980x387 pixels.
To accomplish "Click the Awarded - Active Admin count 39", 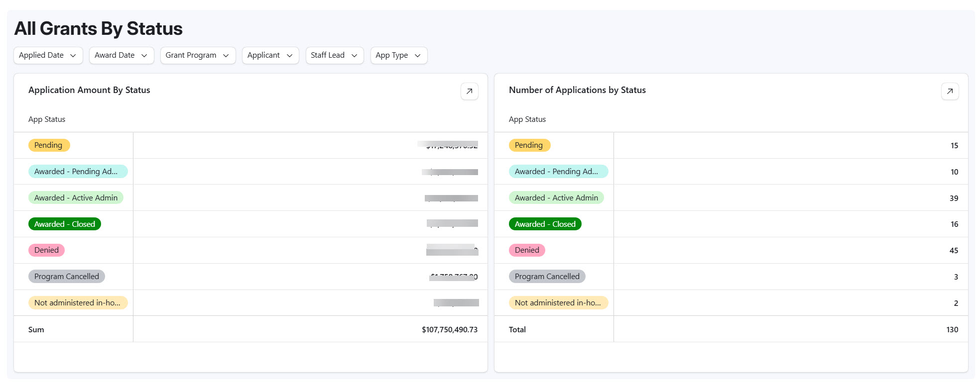I will pyautogui.click(x=954, y=198).
